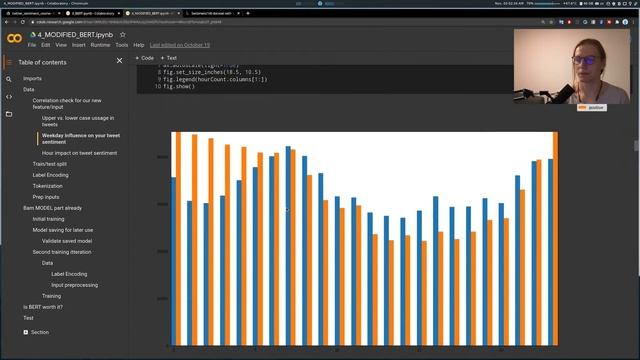Add a Text cell
Screen dimensions: 640x360
(x=169, y=58)
